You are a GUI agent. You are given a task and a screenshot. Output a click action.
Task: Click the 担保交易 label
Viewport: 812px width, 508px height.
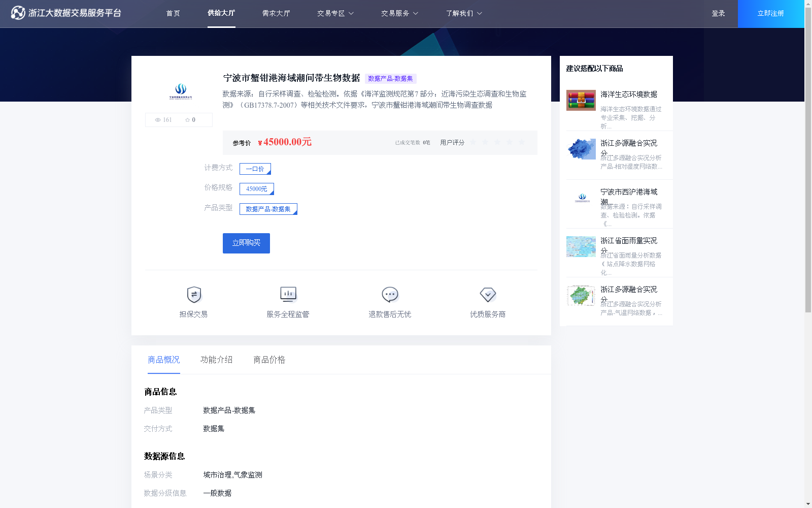[x=193, y=314]
